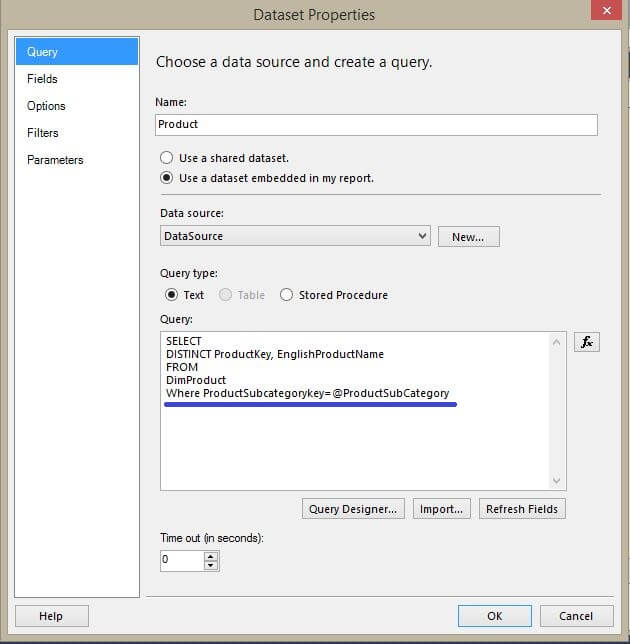
Task: Click the 'FROM' query line
Action: point(182,367)
